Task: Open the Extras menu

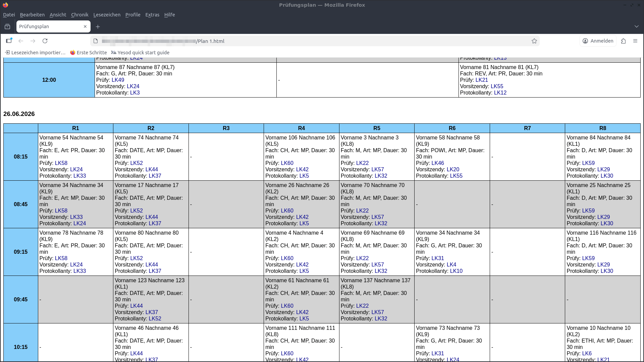Action: coord(152,15)
